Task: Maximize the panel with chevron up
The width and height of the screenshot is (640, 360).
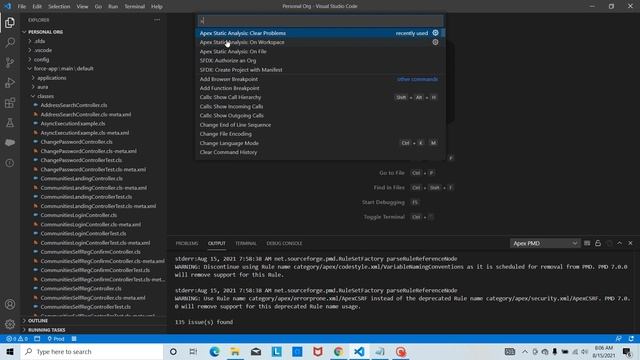Action: pyautogui.click(x=620, y=243)
